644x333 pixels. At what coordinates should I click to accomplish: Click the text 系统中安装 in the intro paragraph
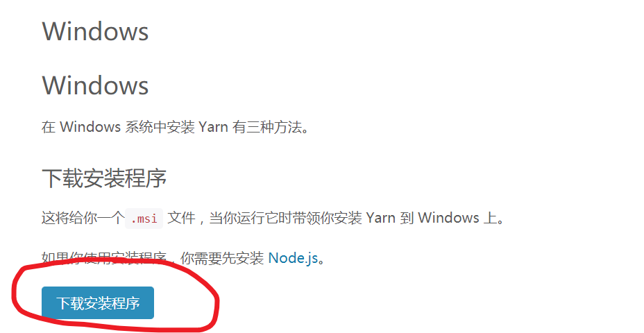click(160, 127)
